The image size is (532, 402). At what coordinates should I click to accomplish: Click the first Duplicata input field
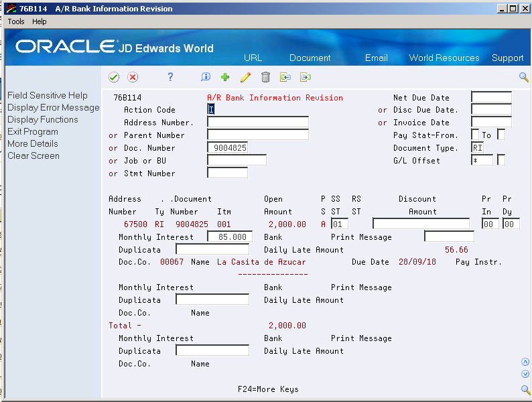[x=212, y=249]
